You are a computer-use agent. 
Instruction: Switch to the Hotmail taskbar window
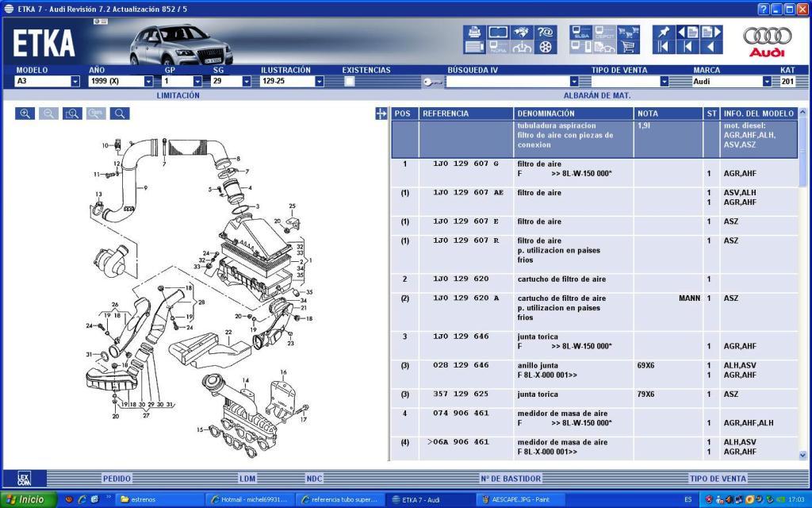tap(250, 500)
